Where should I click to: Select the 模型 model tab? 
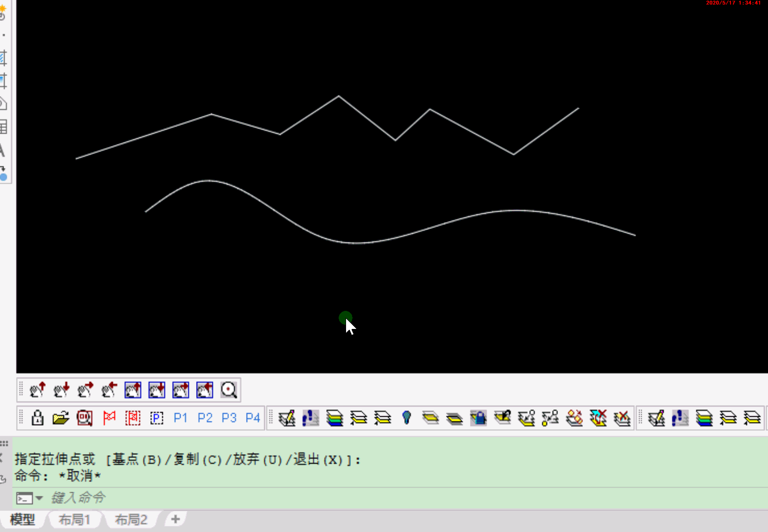click(23, 520)
